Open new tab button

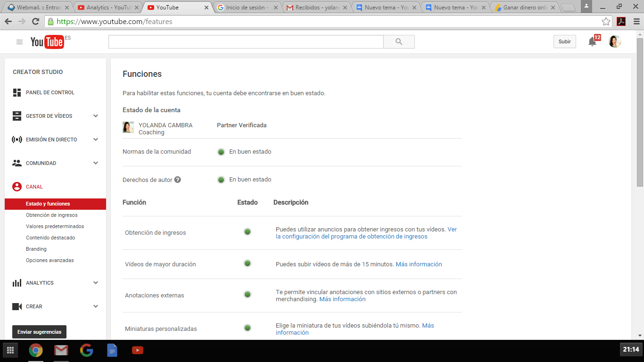[x=569, y=8]
